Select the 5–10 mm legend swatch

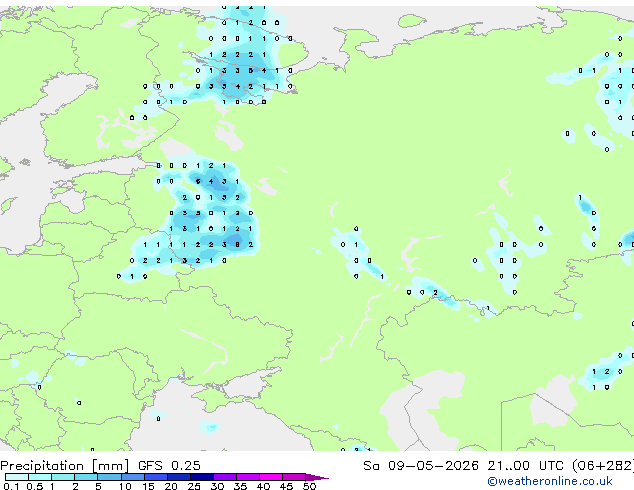pyautogui.click(x=110, y=477)
